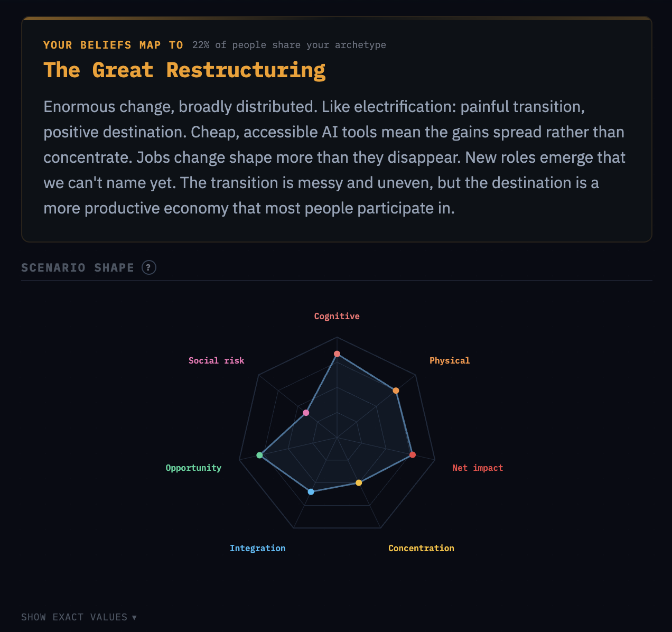Toggle visibility of the Social risk axis
The image size is (672, 632).
216,360
